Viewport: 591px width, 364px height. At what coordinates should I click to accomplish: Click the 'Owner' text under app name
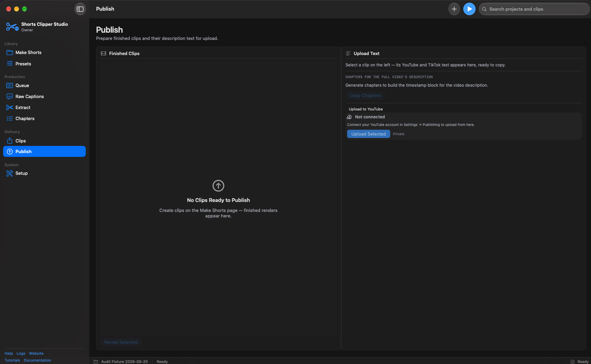tap(27, 30)
